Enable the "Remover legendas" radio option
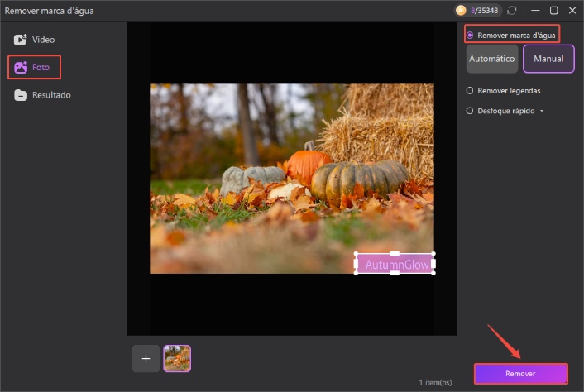584x392 pixels. pyautogui.click(x=470, y=90)
